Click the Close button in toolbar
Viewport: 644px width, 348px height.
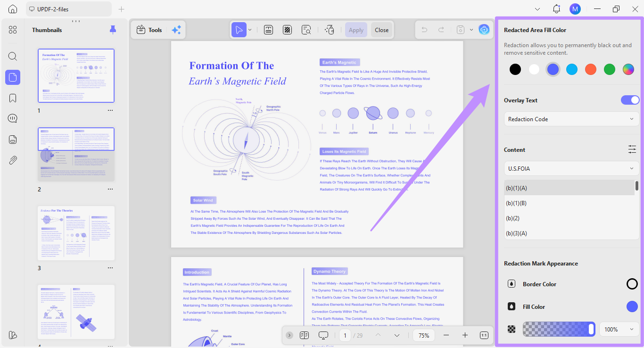(x=382, y=30)
